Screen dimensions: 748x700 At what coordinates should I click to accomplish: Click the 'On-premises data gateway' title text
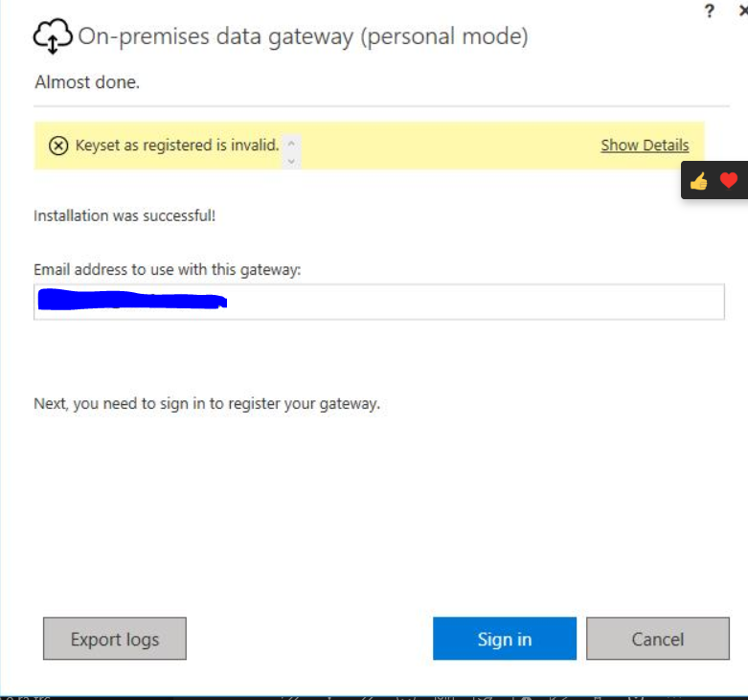303,37
